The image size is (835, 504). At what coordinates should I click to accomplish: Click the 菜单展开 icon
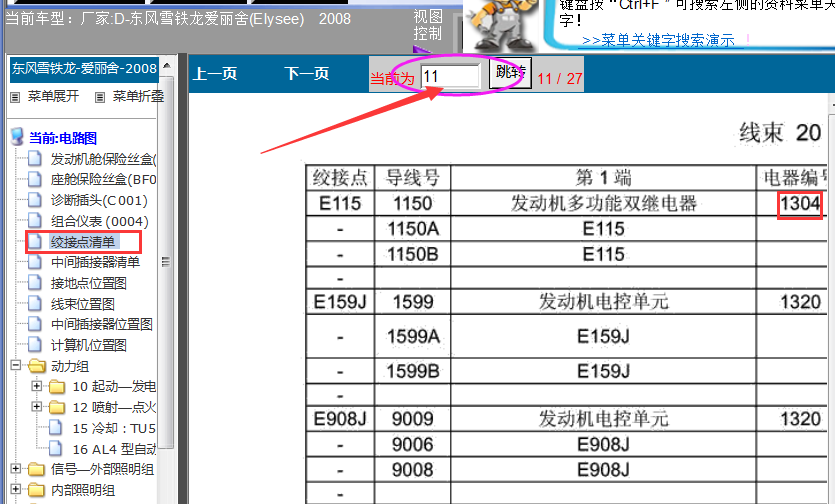[x=15, y=97]
